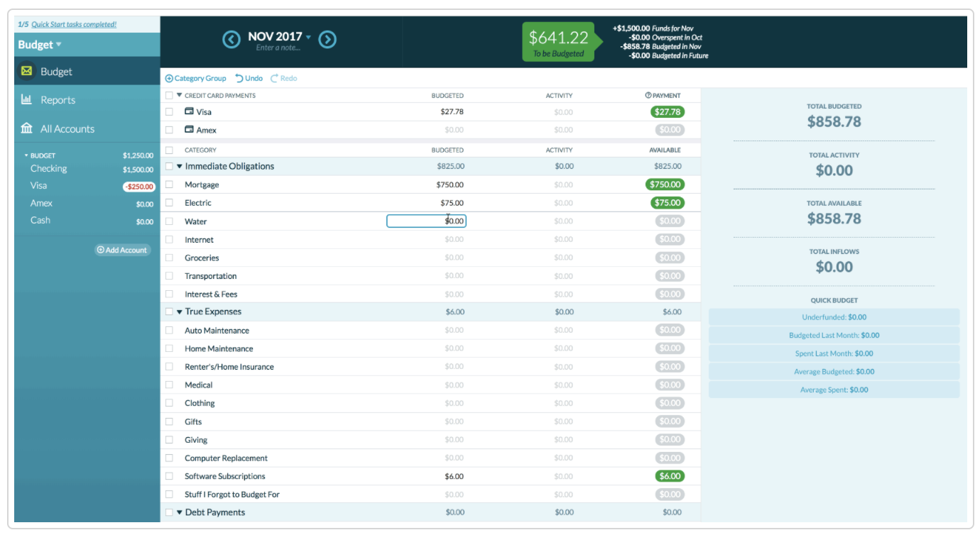Apply Average Budgeted quick budget
Viewport: 980px width, 535px height.
coord(834,372)
